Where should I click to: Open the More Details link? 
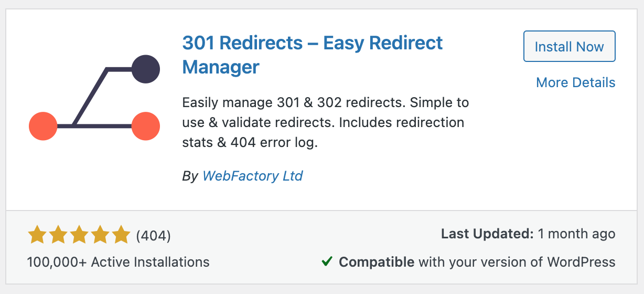pos(575,82)
